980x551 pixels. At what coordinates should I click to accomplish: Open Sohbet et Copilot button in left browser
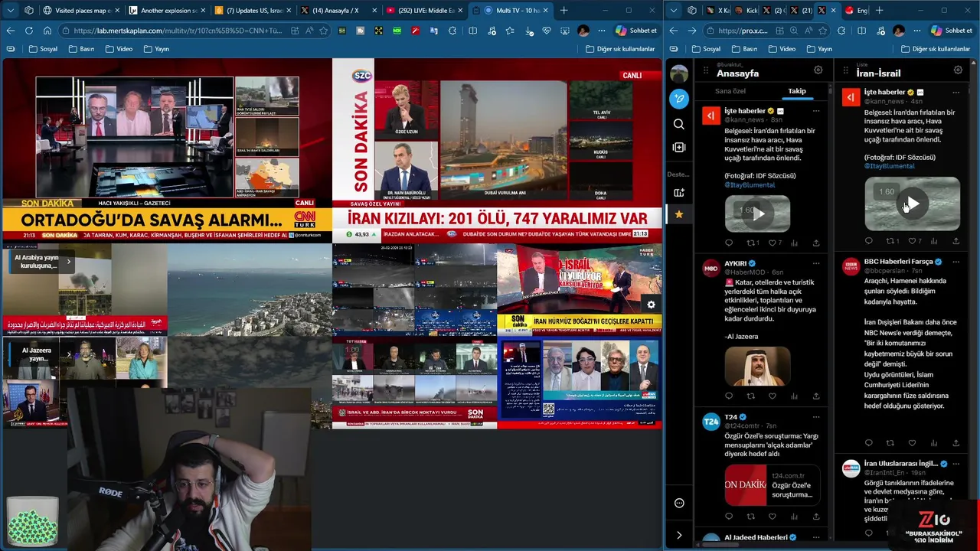tap(636, 31)
